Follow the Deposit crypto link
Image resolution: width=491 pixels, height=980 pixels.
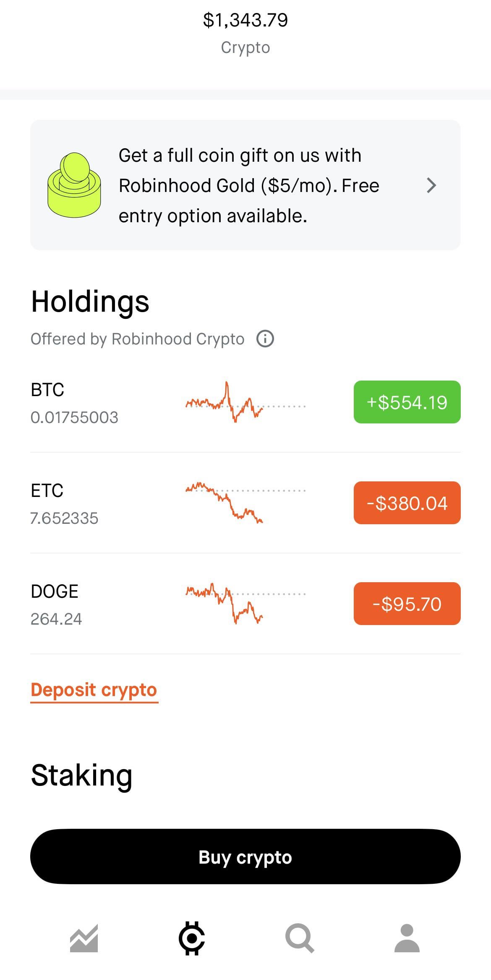click(94, 690)
